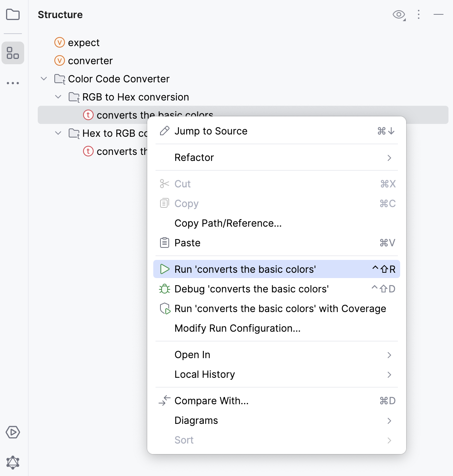Click the scissors icon beside Cut

pos(163,184)
